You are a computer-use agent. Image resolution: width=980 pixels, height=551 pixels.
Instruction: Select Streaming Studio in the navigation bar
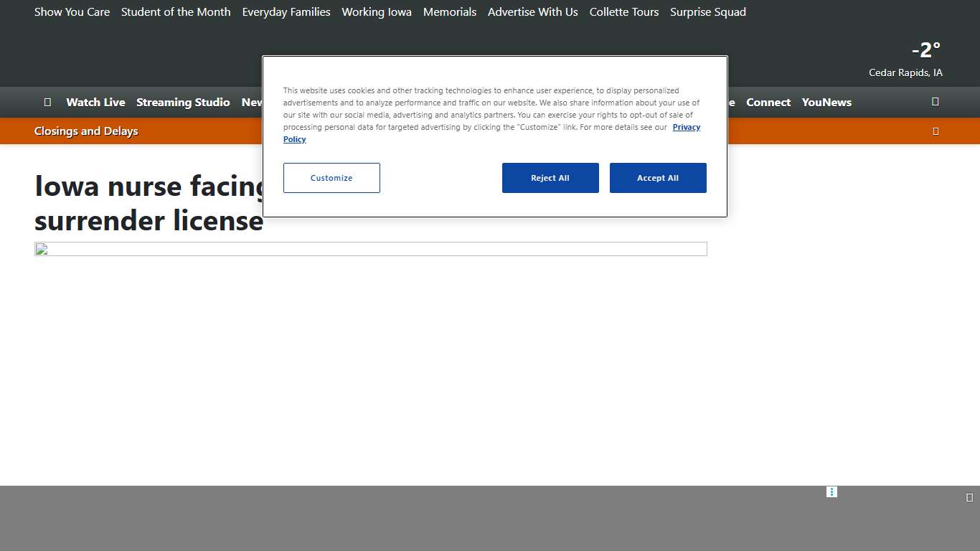coord(183,102)
